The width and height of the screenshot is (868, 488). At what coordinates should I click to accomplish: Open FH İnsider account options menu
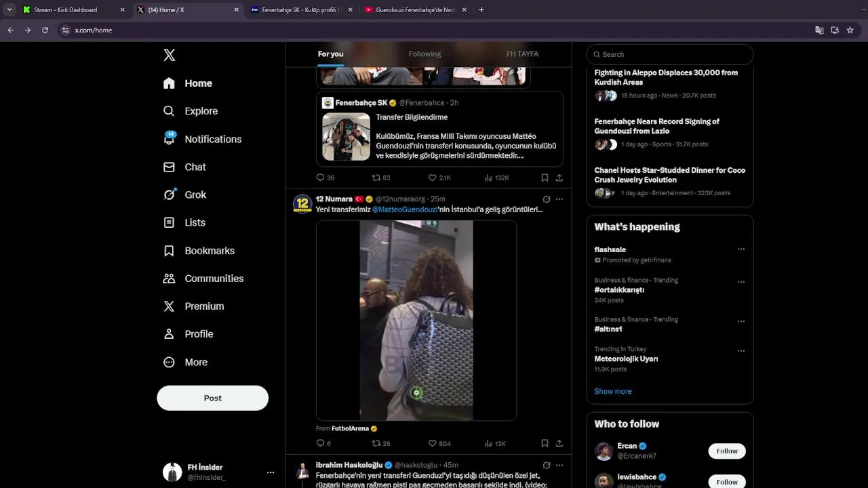coord(271,472)
